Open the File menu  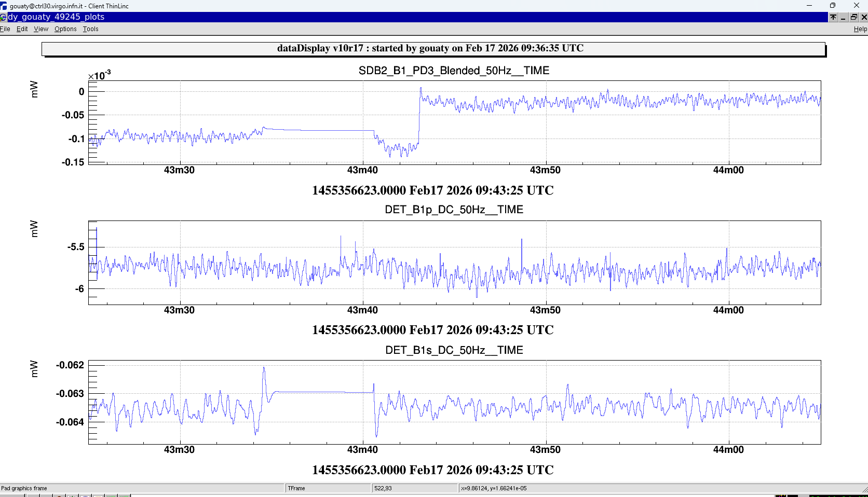(5, 29)
